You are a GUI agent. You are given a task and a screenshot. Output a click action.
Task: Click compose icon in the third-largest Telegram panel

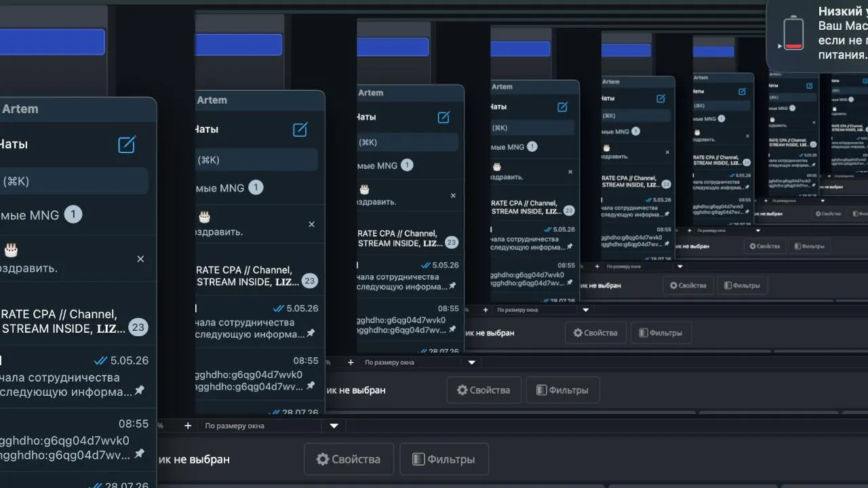(x=443, y=117)
